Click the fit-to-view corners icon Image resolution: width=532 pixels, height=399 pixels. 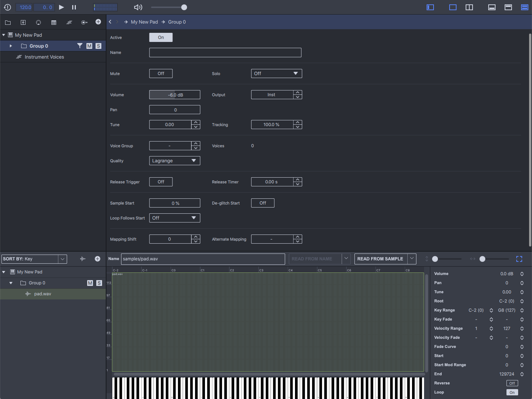pos(519,259)
